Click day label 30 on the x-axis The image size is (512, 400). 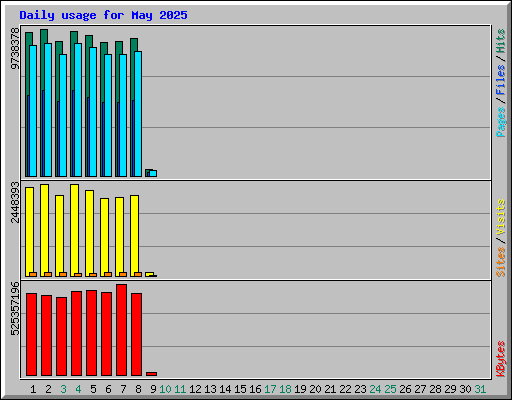465,389
